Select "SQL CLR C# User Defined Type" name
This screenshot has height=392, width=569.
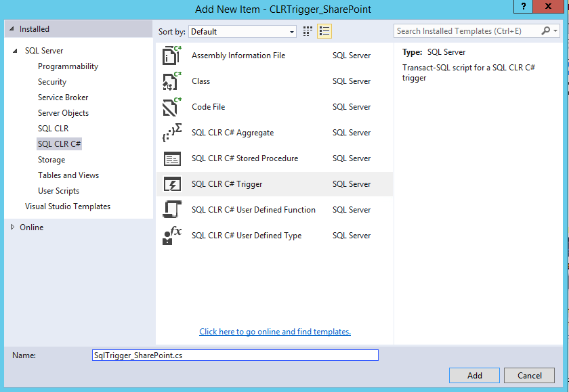coord(247,236)
